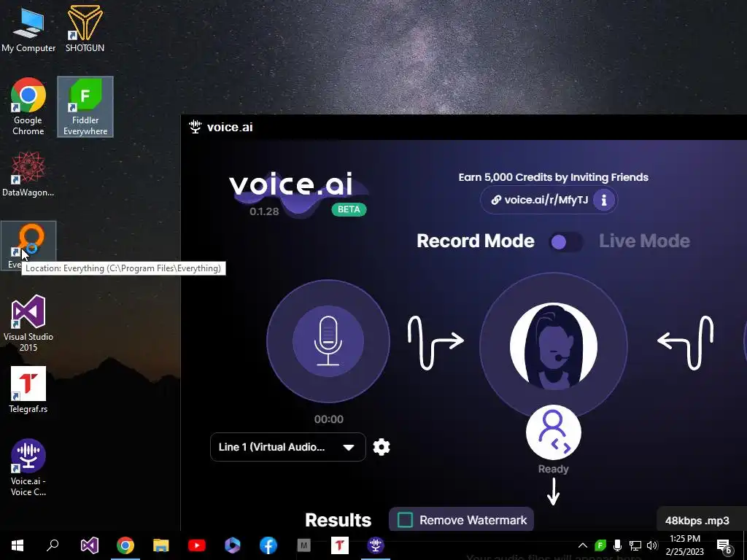
Task: Select the Everything search desktop icon
Action: pyautogui.click(x=28, y=245)
